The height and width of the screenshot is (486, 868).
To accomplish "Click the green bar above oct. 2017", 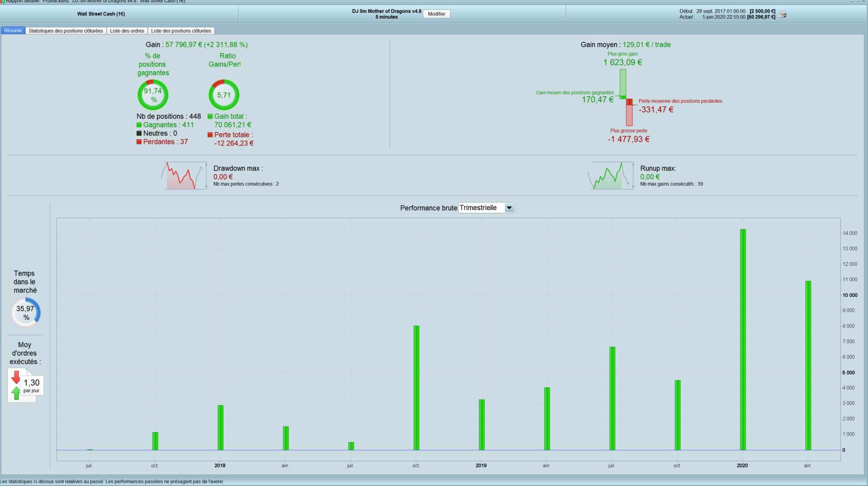I will 155,441.
